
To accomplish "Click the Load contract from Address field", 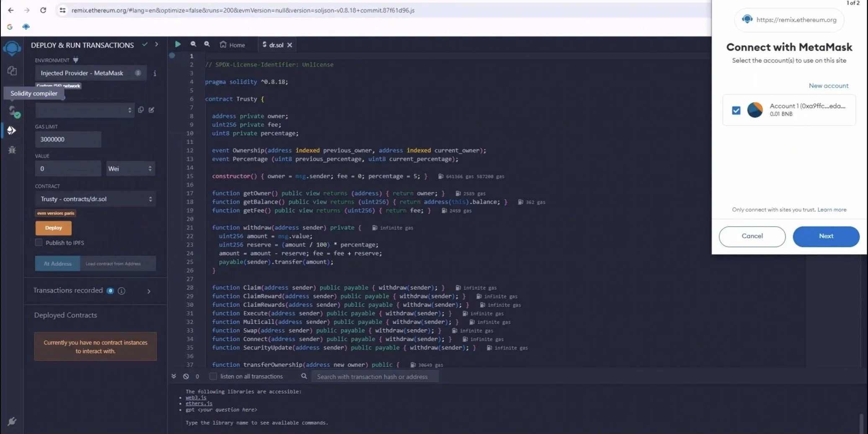I will point(118,264).
